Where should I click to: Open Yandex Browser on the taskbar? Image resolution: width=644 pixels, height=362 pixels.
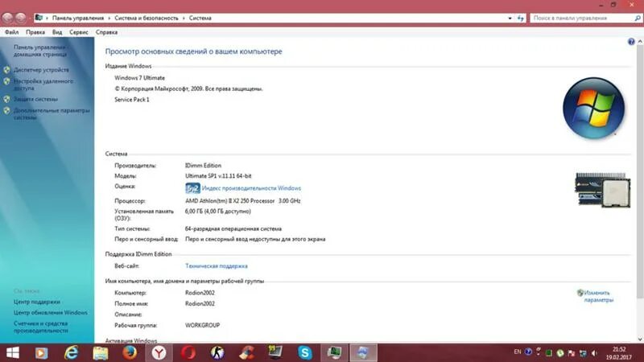point(159,353)
